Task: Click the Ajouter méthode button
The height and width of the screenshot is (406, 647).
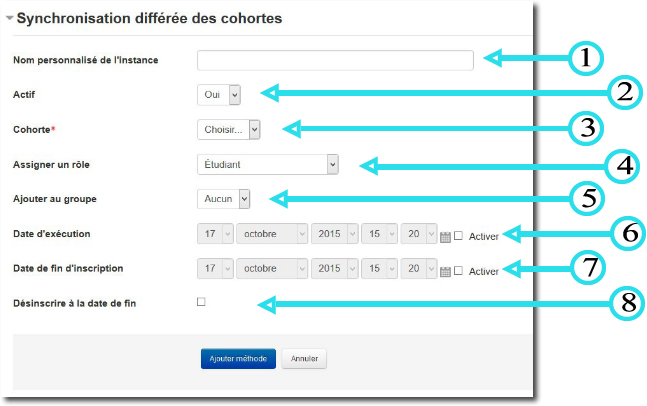Action: coord(238,359)
